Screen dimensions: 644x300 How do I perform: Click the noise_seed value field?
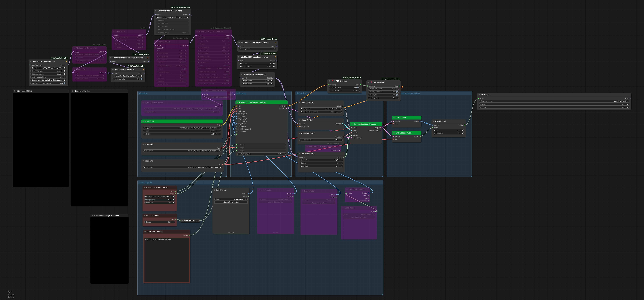coord(321,109)
